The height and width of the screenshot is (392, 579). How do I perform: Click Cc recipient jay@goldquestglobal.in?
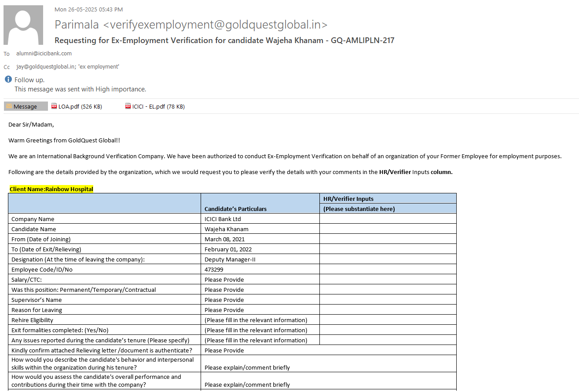pos(46,67)
